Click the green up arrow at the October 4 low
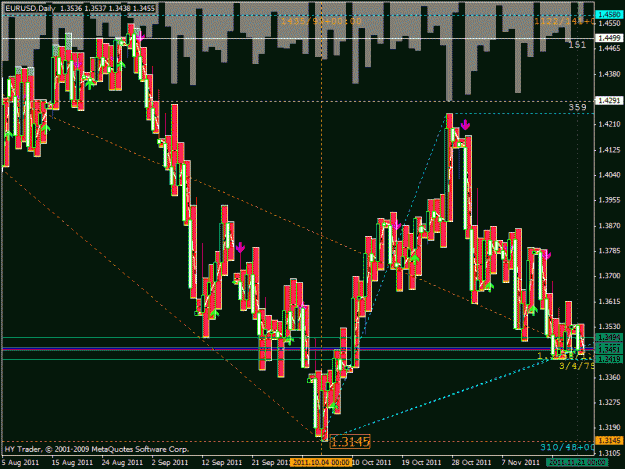 (x=333, y=406)
